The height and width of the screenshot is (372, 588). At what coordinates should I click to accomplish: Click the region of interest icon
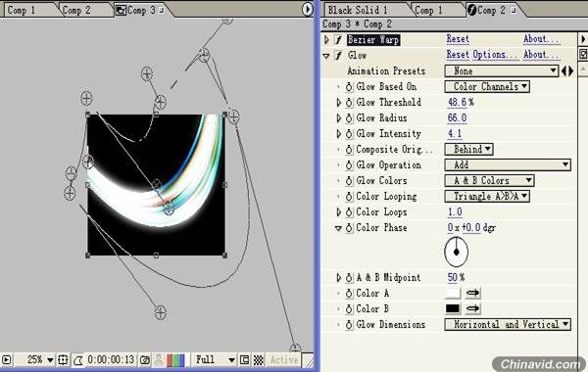click(244, 360)
